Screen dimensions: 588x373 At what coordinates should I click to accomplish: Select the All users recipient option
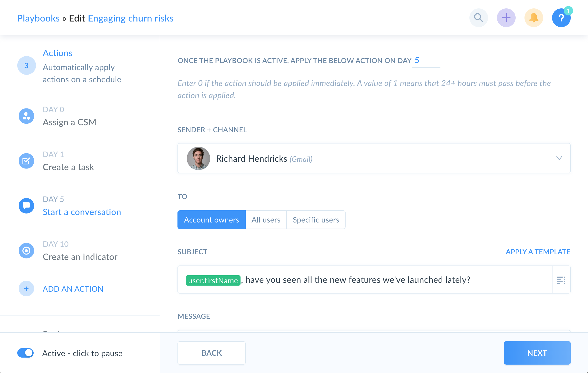266,220
